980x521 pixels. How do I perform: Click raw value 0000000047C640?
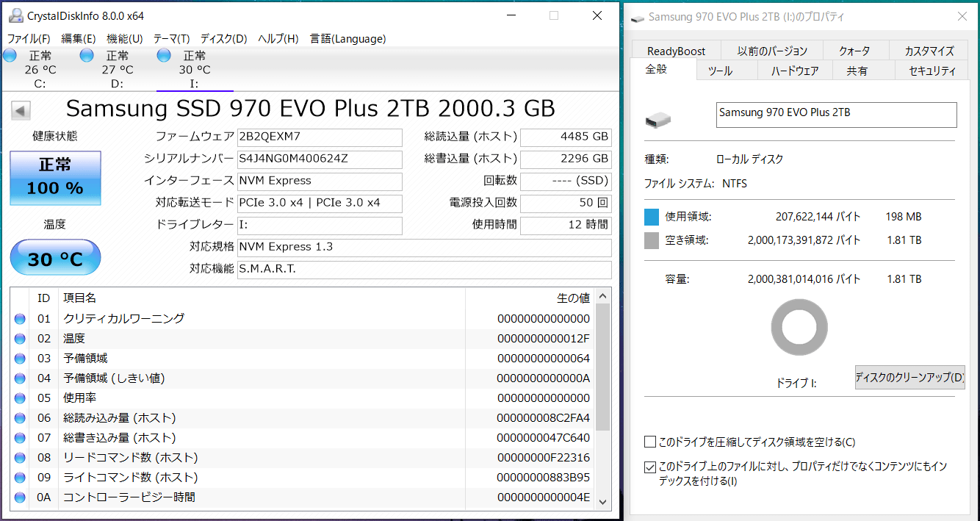(543, 438)
